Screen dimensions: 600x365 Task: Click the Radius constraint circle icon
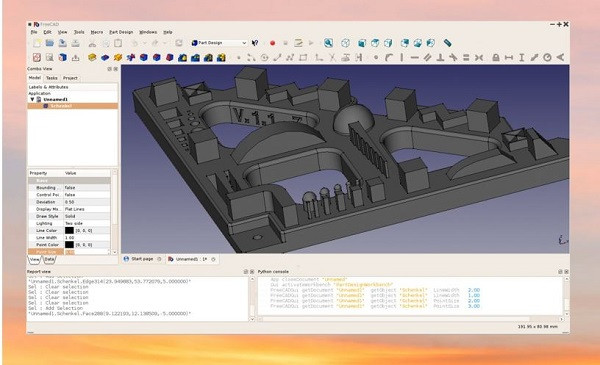point(548,57)
